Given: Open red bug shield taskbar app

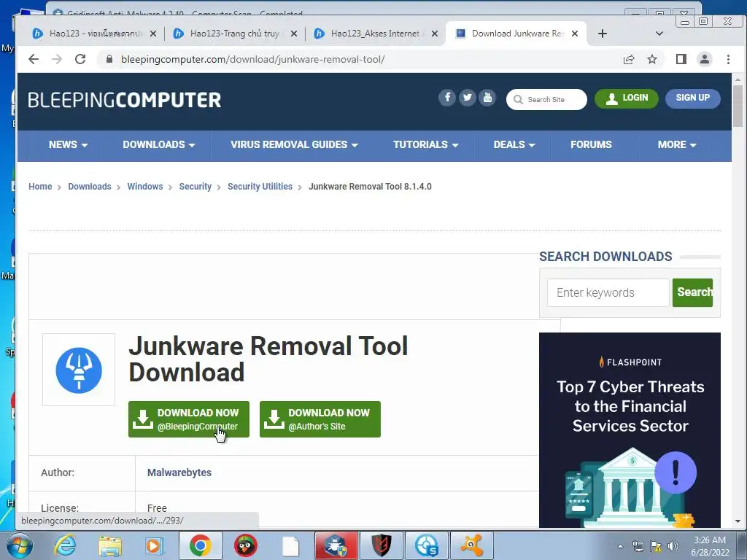Looking at the screenshot, I should (x=336, y=545).
